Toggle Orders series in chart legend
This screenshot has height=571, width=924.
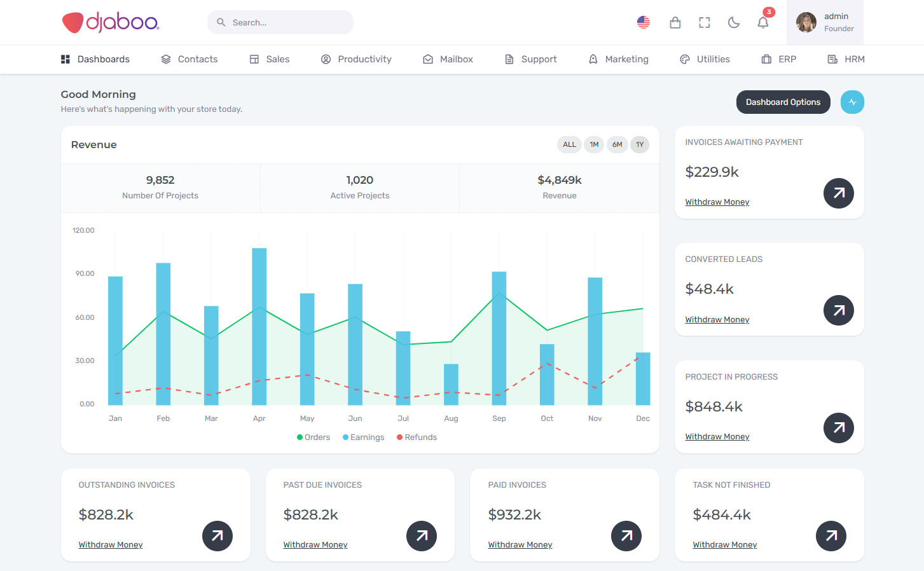pyautogui.click(x=314, y=437)
